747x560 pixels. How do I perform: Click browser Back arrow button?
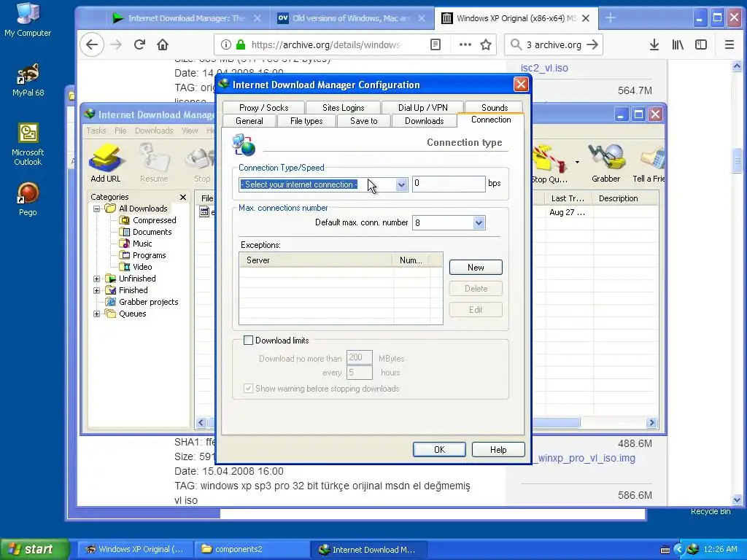click(x=92, y=44)
